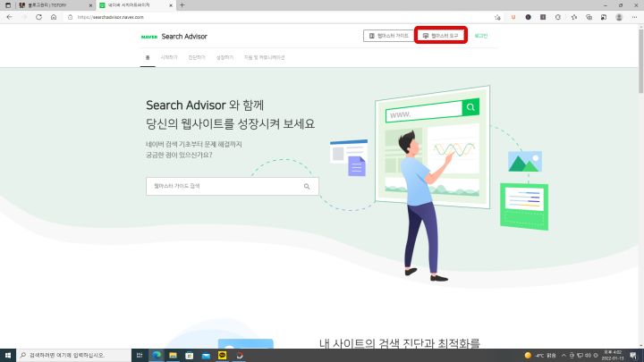The height and width of the screenshot is (362, 644).
Task: Select the 시작하기 navigation tab
Action: [x=169, y=57]
